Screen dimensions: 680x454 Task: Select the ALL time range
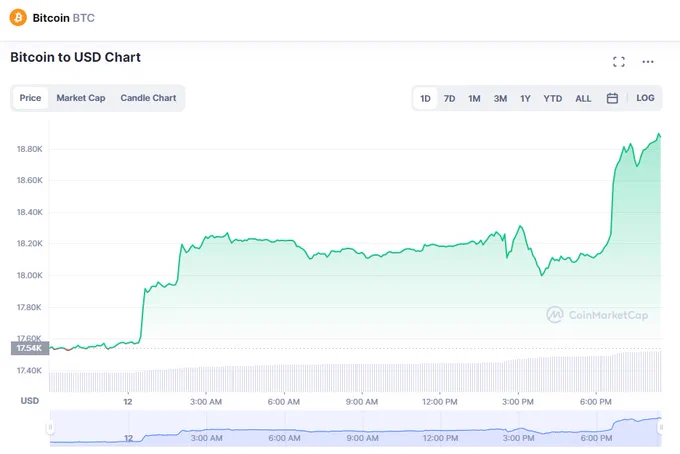pyautogui.click(x=583, y=98)
